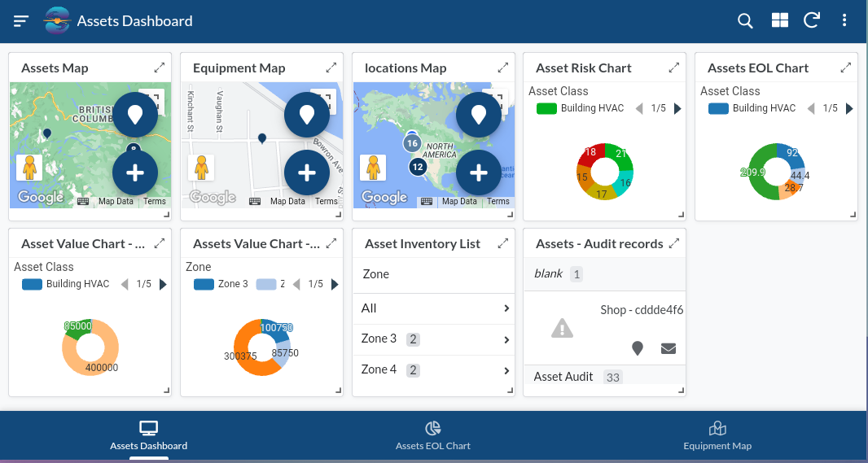Expand the Equipment Map widget

click(x=331, y=68)
